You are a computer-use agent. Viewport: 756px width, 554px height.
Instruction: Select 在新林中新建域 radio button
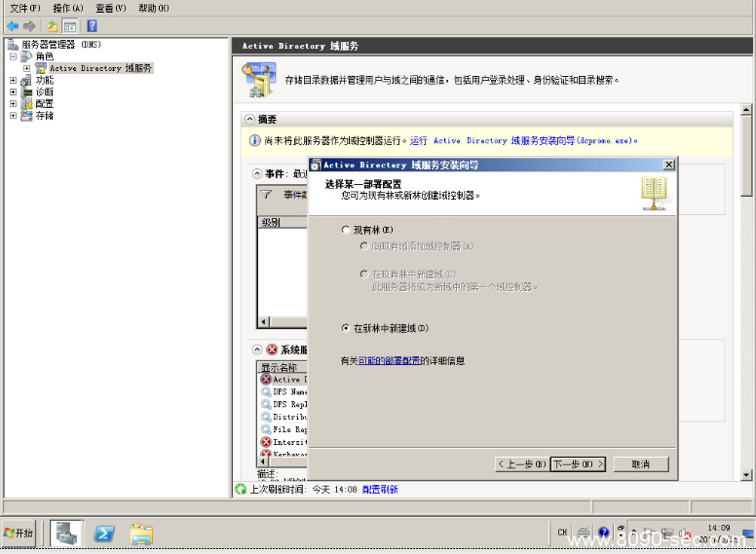(345, 328)
